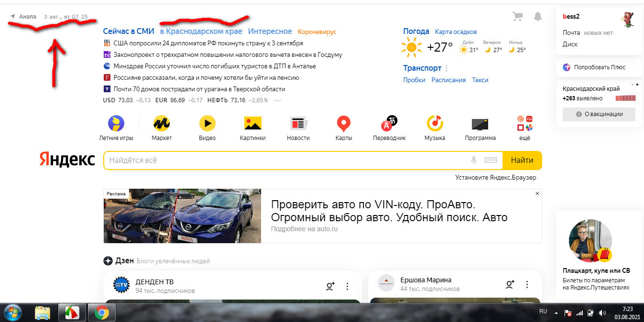The image size is (644, 322).
Task: Focus the Найдётся всё search field
Action: coord(287,161)
